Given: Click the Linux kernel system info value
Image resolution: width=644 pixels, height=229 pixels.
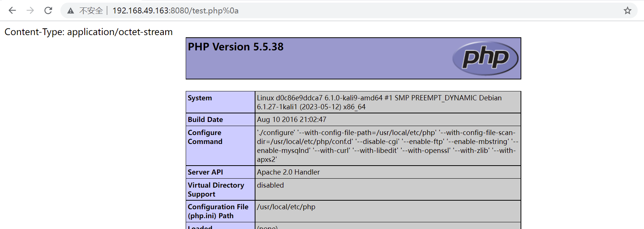Looking at the screenshot, I should coord(379,102).
